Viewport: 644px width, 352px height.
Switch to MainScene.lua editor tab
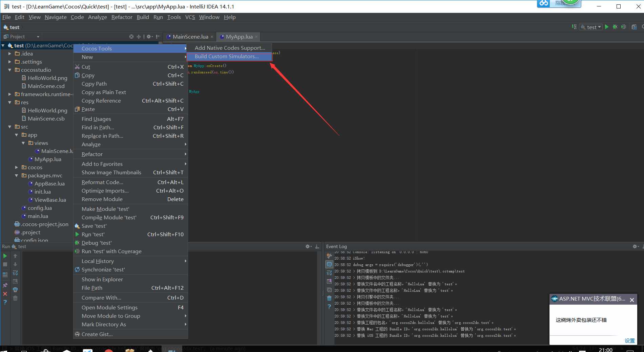190,37
